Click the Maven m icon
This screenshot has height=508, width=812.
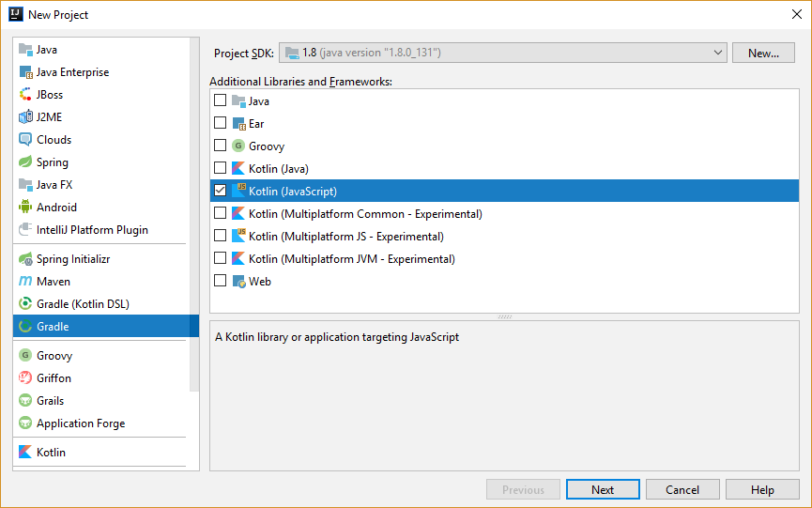click(x=25, y=281)
